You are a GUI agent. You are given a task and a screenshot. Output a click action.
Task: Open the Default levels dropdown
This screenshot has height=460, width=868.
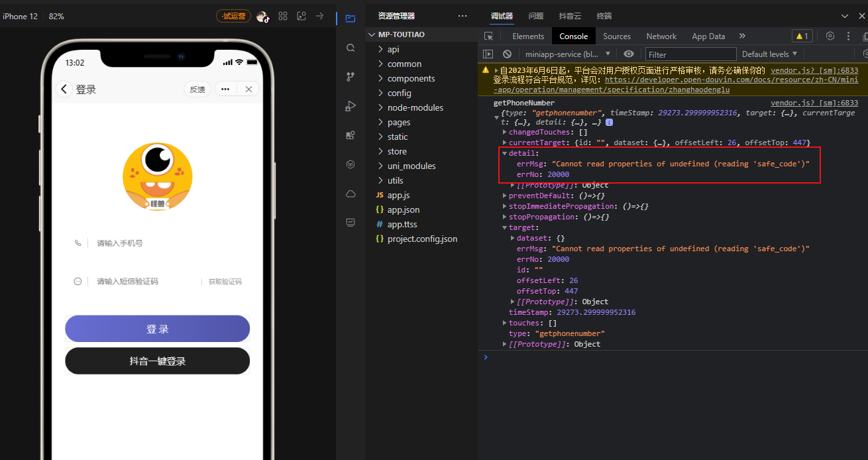[x=770, y=54]
